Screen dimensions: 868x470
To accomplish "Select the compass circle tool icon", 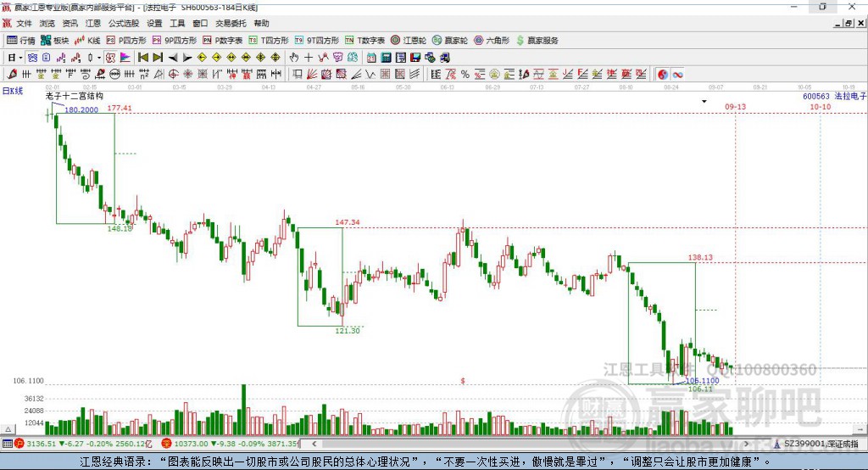I will point(173,75).
